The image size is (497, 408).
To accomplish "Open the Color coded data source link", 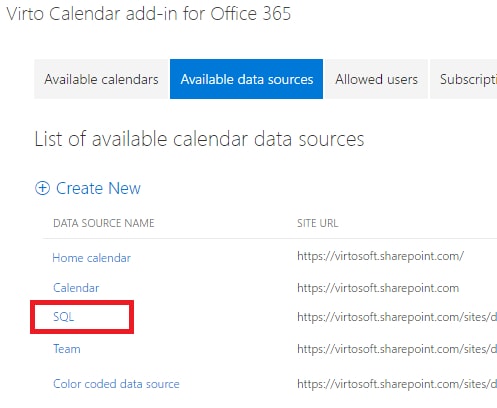I will [x=116, y=384].
